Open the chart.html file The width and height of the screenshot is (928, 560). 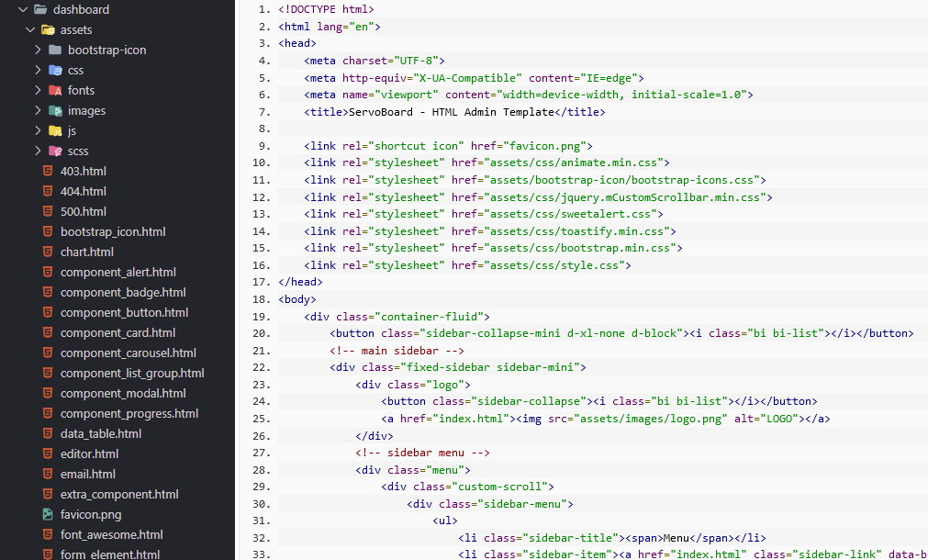click(87, 252)
